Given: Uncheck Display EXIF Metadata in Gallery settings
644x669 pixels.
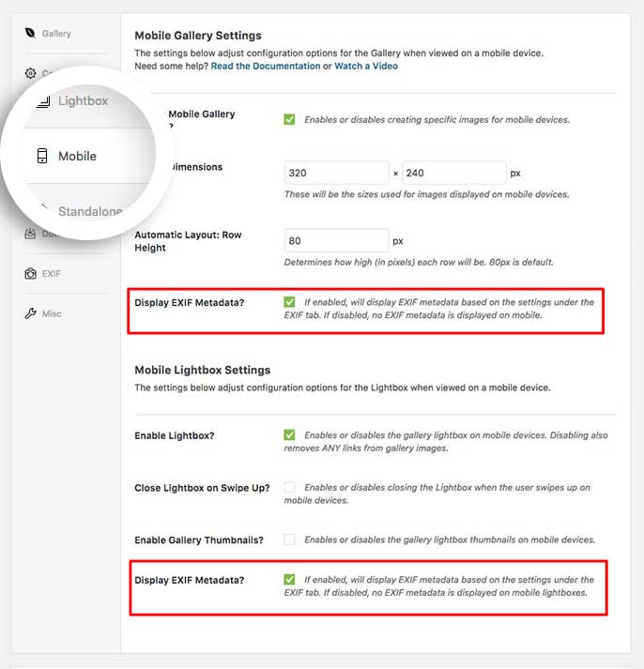Looking at the screenshot, I should click(289, 302).
